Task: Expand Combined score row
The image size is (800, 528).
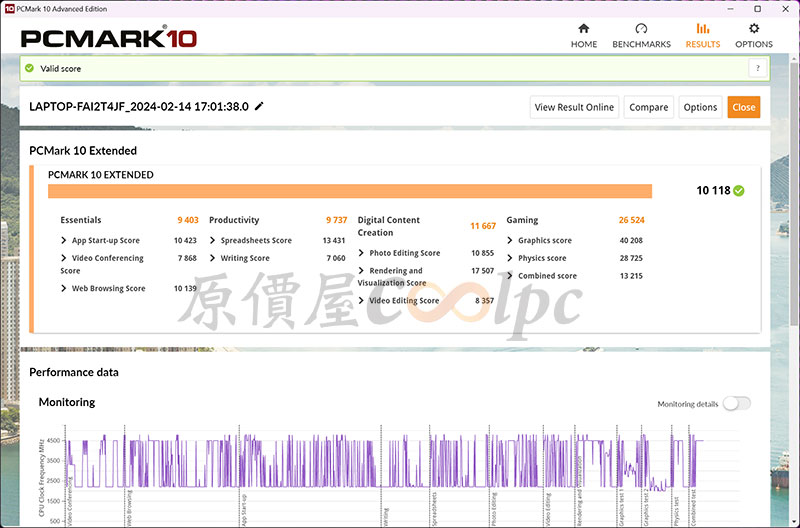Action: [x=510, y=275]
